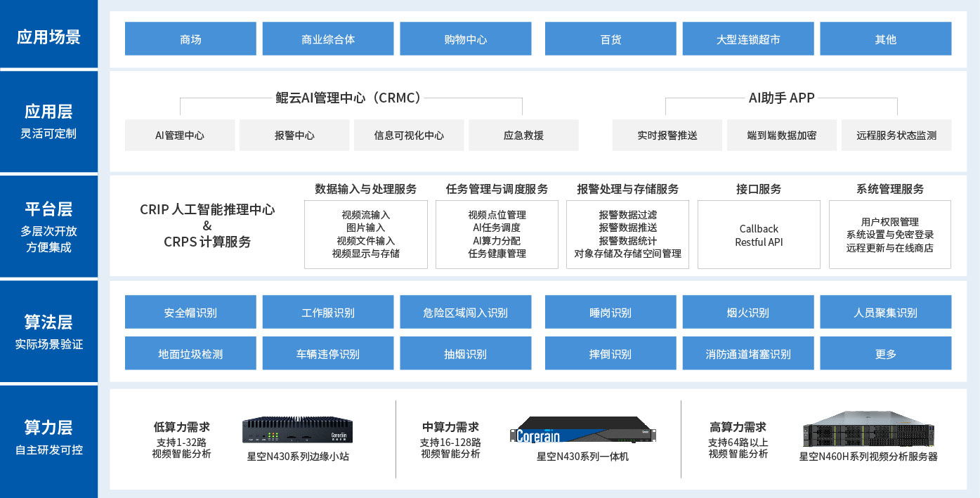Select the 商场 application scenario

pyautogui.click(x=190, y=39)
